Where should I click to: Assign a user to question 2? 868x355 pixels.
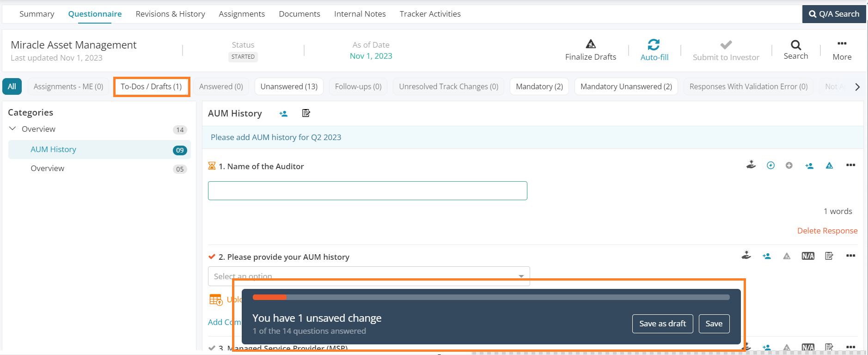tap(767, 256)
